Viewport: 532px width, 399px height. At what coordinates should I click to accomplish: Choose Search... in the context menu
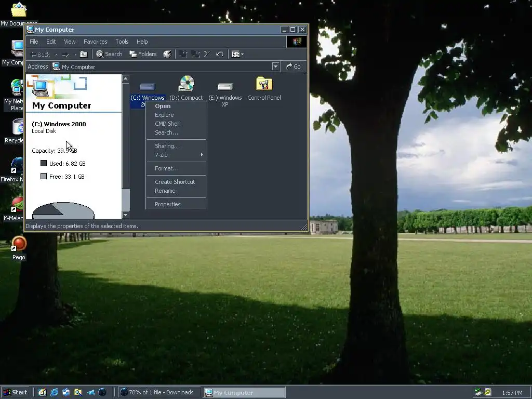176,132
